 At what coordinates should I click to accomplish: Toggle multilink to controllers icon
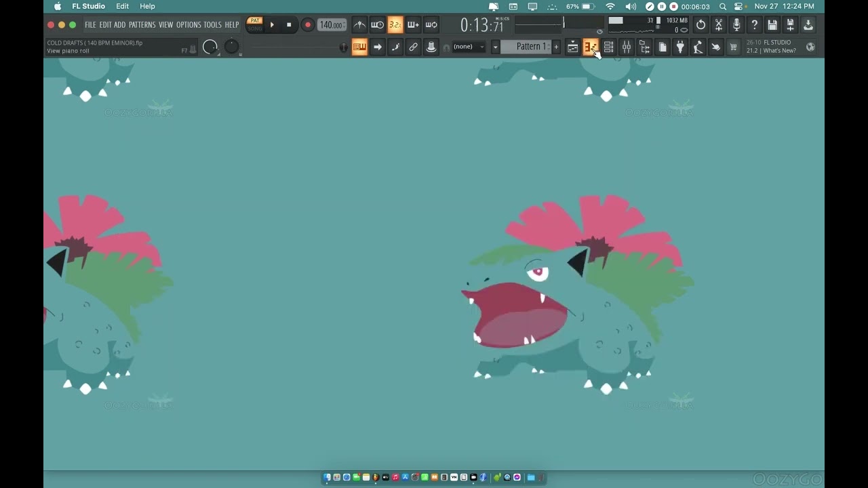point(413,47)
